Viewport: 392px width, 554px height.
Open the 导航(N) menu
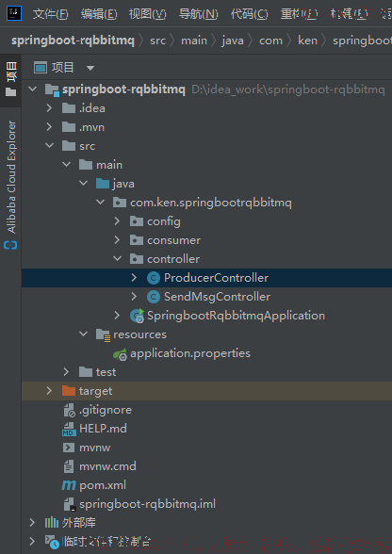click(x=198, y=14)
